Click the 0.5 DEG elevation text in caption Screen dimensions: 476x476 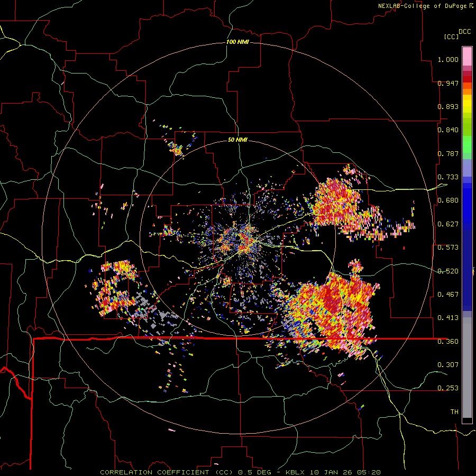tap(254, 472)
